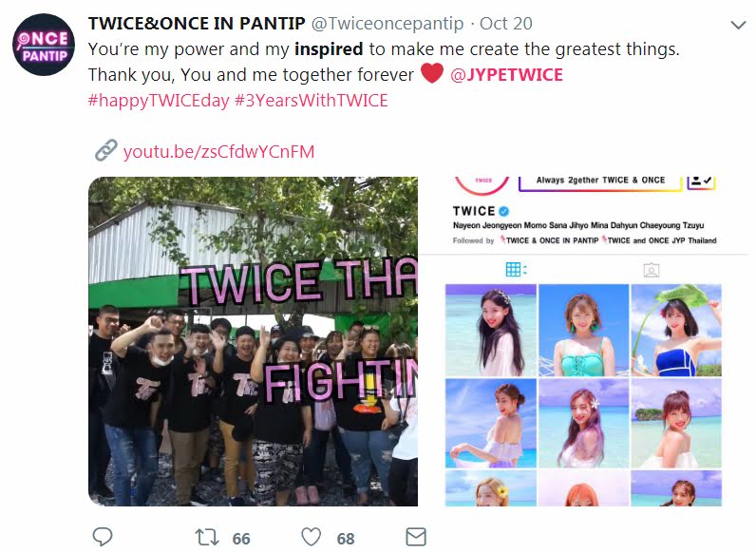Like the tweet with heart icon
This screenshot has width=756, height=553.
(311, 537)
